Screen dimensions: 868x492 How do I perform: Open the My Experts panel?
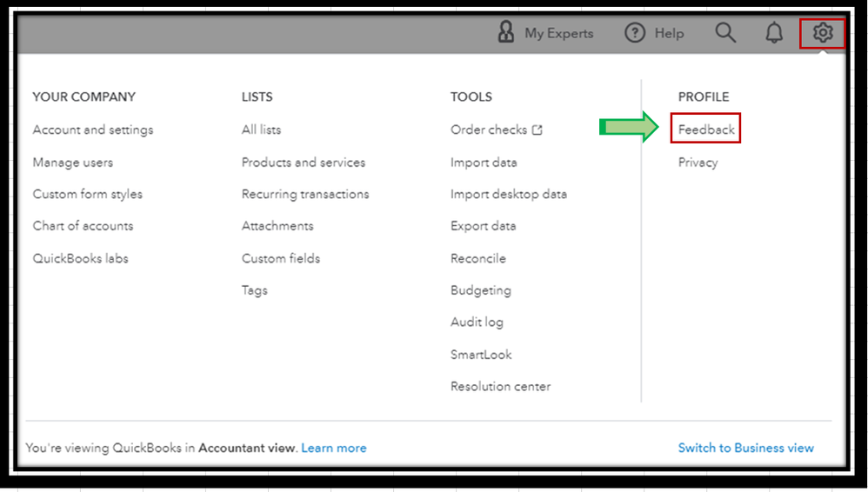[545, 34]
